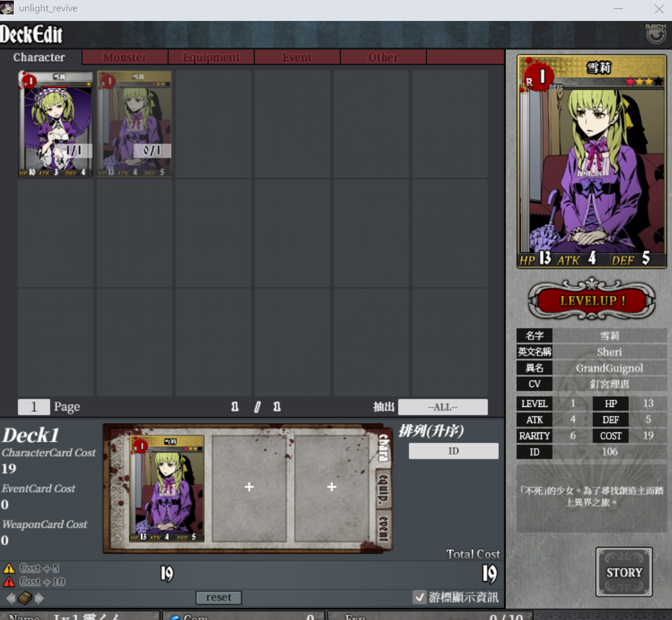Click the unlight_revive title bar app icon
This screenshot has width=672, height=620.
tap(7, 8)
